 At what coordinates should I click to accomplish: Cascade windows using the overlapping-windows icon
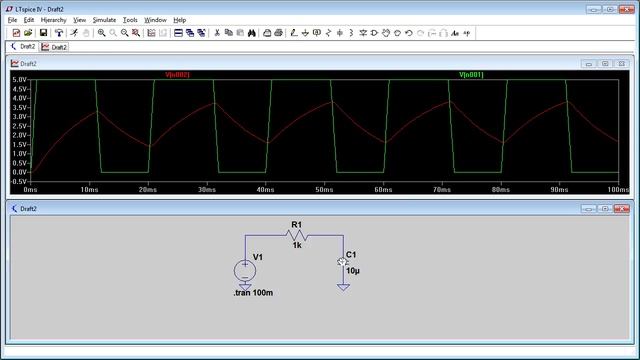190,33
